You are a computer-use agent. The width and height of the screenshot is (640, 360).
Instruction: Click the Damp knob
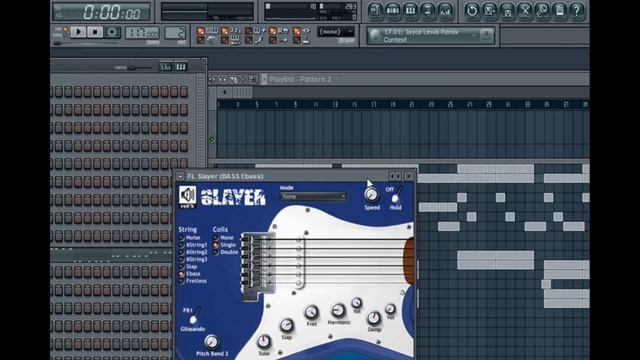click(373, 318)
